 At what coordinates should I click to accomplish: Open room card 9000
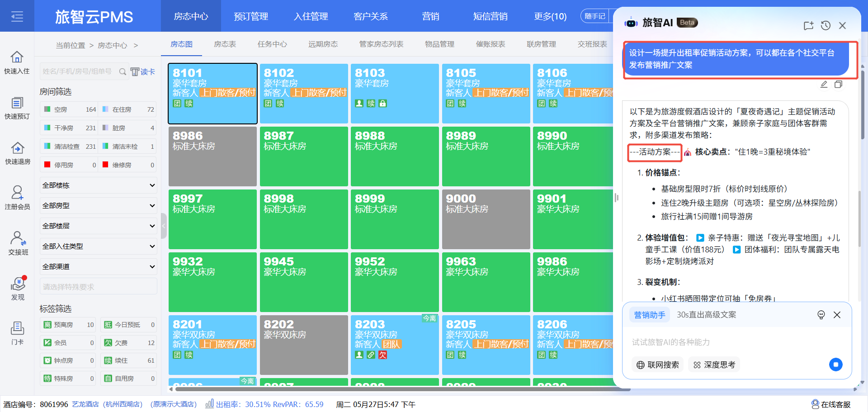(x=486, y=219)
